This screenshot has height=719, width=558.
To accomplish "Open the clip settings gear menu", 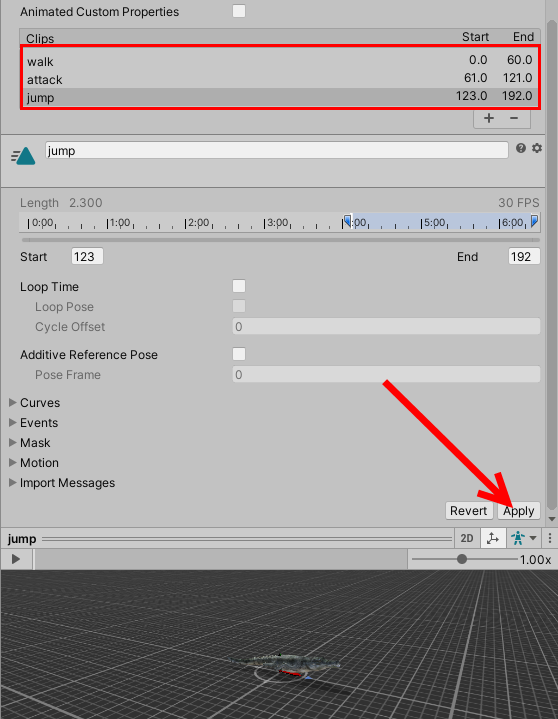I will coord(537,148).
